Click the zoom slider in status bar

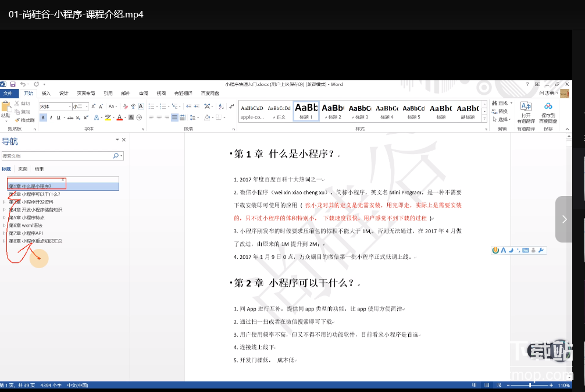(530, 385)
